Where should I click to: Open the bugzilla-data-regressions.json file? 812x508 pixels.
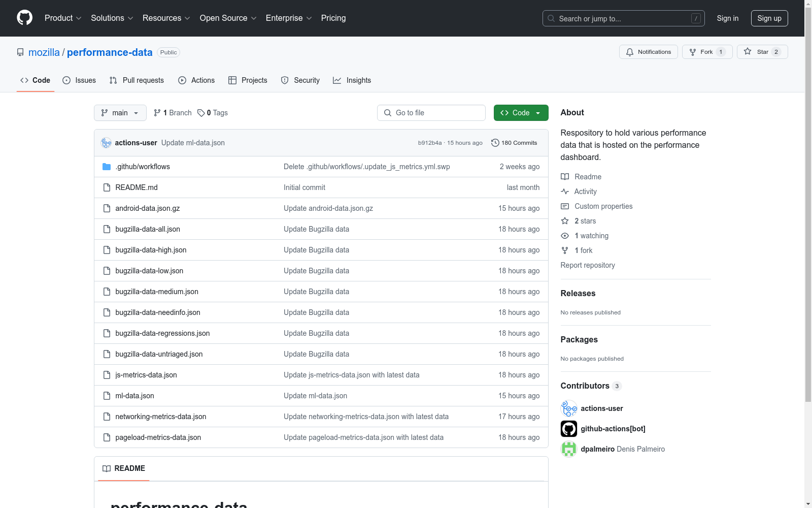click(x=162, y=333)
